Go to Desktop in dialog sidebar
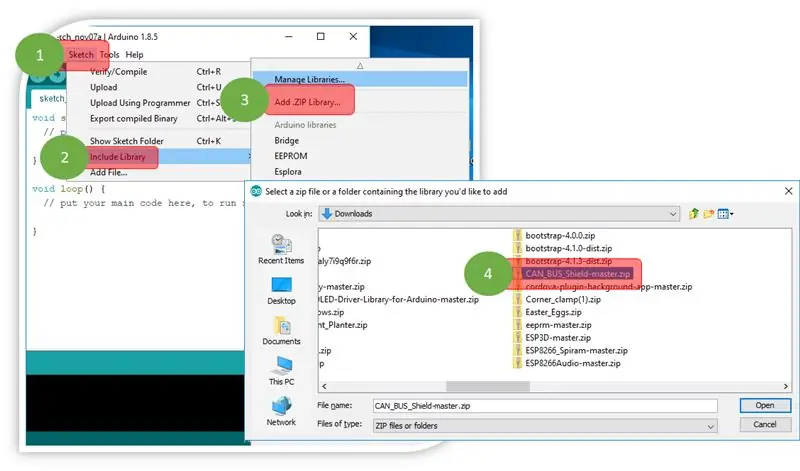The image size is (800, 471). click(281, 290)
